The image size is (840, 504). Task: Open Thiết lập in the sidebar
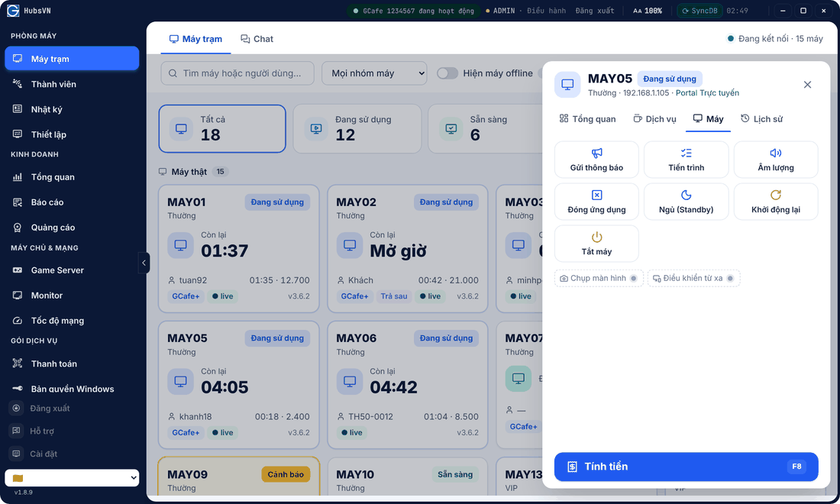click(x=72, y=134)
